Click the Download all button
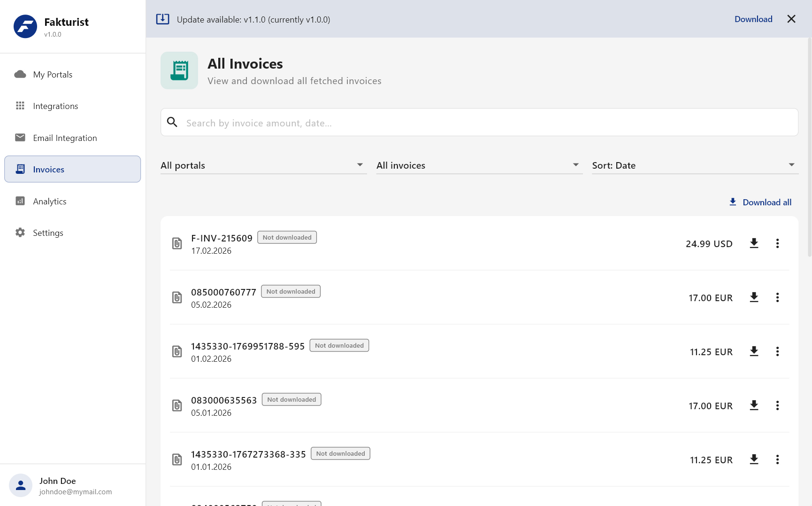Image resolution: width=812 pixels, height=506 pixels. tap(760, 202)
